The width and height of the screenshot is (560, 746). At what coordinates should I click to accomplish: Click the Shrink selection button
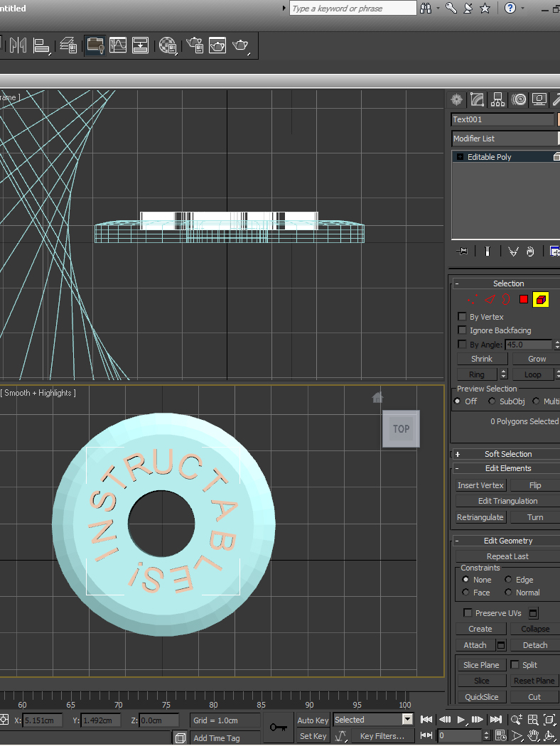click(x=482, y=359)
